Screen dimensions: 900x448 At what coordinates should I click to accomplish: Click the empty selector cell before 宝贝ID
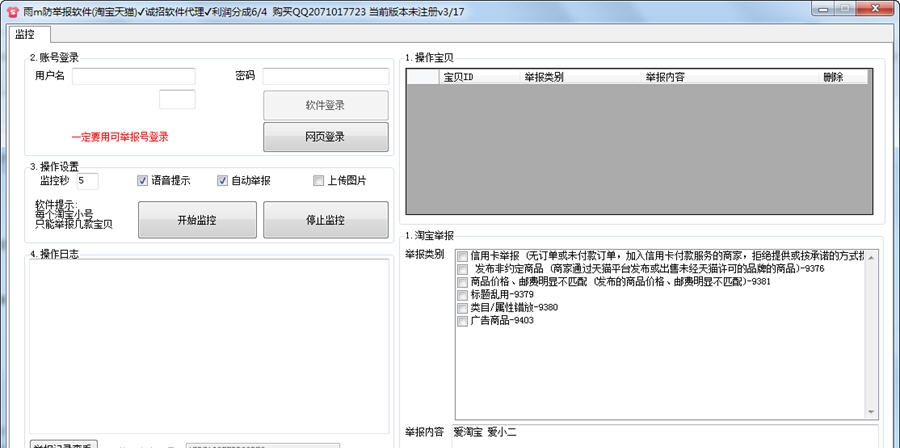click(x=424, y=77)
